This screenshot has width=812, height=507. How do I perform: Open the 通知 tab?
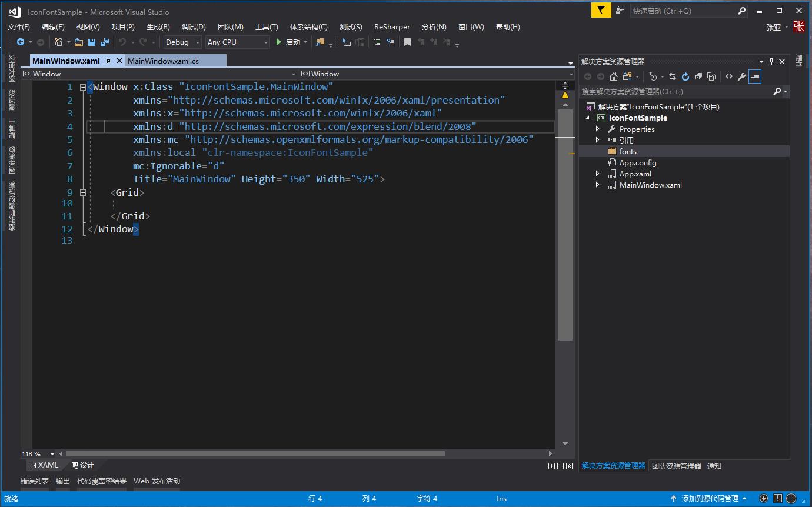[x=714, y=466]
